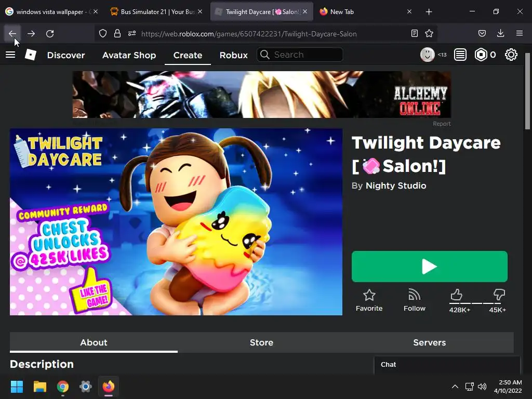Screen dimensions: 532x399
Task: Open the Roblox settings gear icon
Action: (x=511, y=55)
